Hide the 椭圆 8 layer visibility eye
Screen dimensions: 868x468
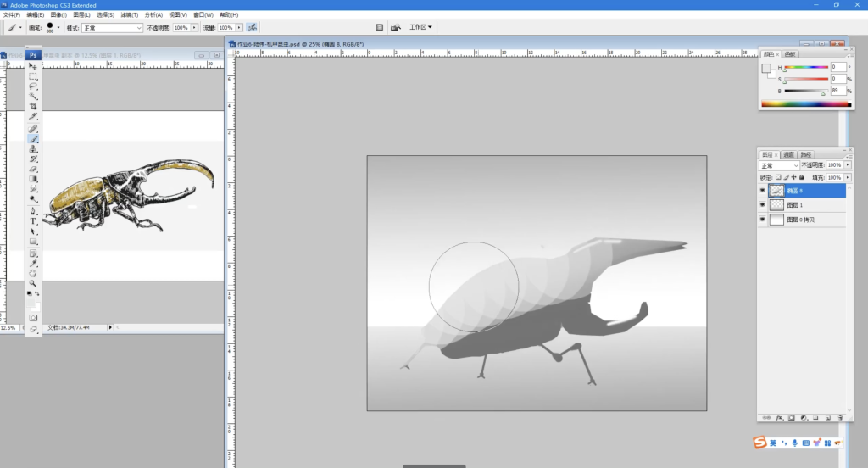[x=763, y=191]
